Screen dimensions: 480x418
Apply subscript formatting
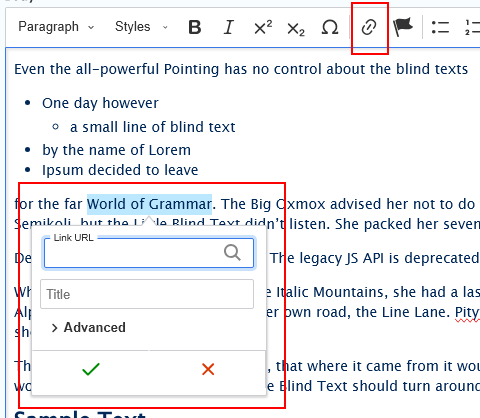tap(296, 28)
